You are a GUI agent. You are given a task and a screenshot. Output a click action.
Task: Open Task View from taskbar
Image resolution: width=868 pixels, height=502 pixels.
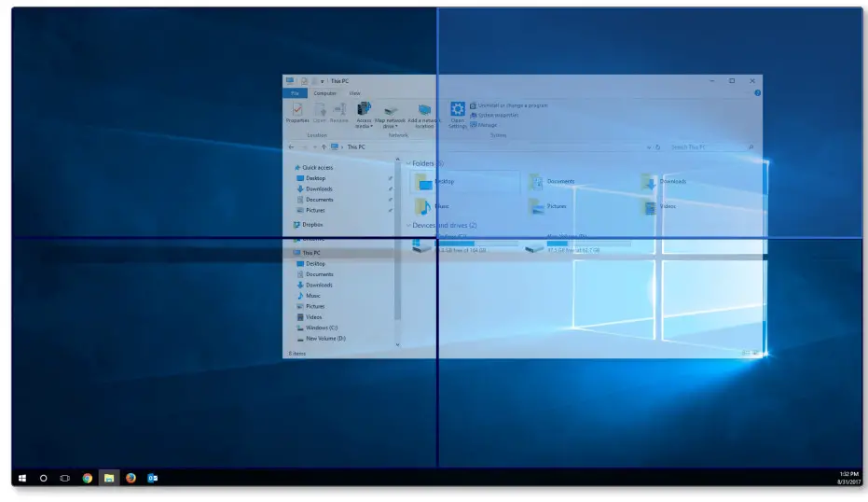(64, 478)
